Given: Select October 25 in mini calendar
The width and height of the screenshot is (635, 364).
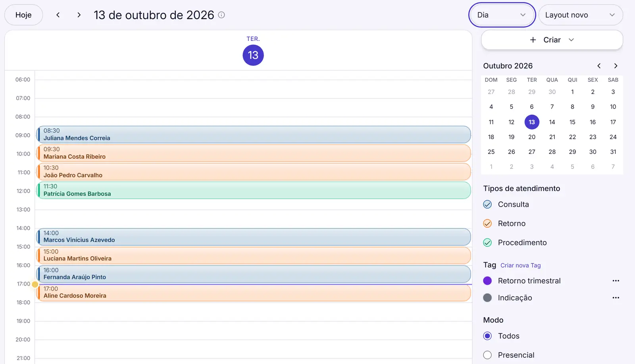Looking at the screenshot, I should point(491,152).
